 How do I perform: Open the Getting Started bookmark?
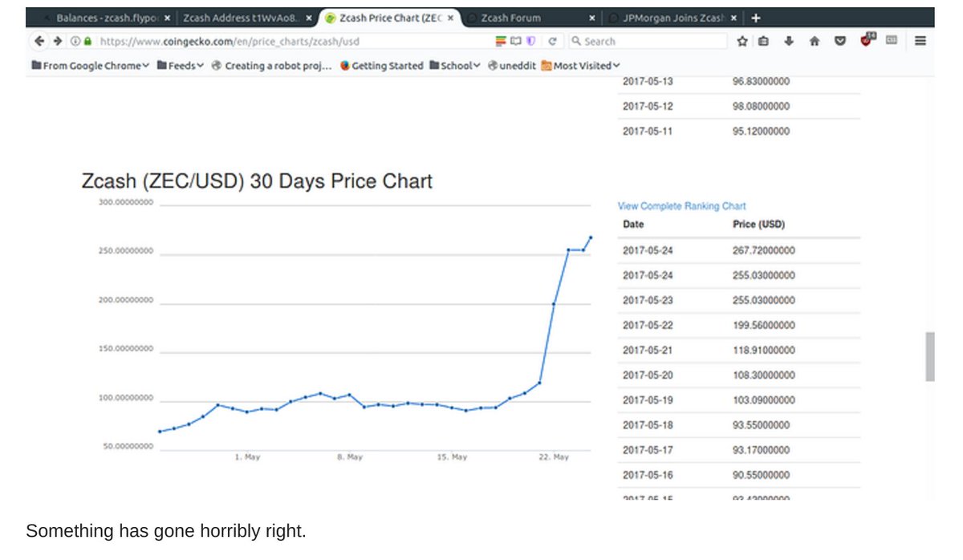(x=381, y=66)
